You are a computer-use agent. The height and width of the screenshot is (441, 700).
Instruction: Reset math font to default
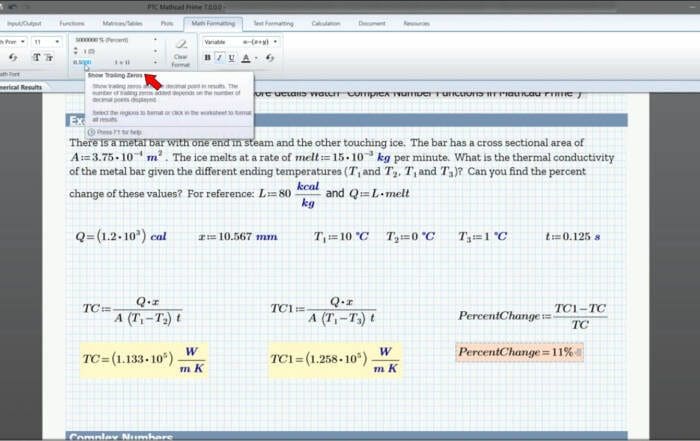click(12, 57)
